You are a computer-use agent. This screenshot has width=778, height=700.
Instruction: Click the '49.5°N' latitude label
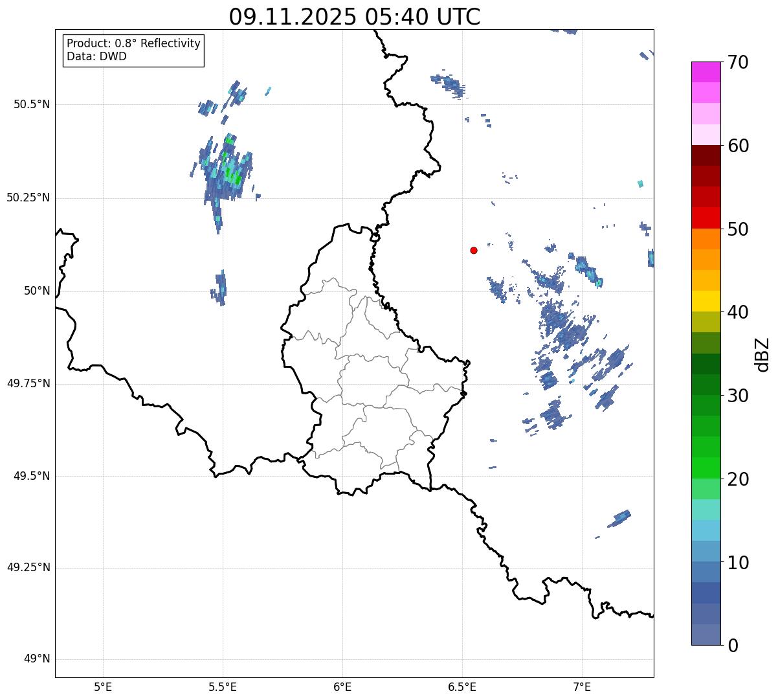pyautogui.click(x=32, y=476)
